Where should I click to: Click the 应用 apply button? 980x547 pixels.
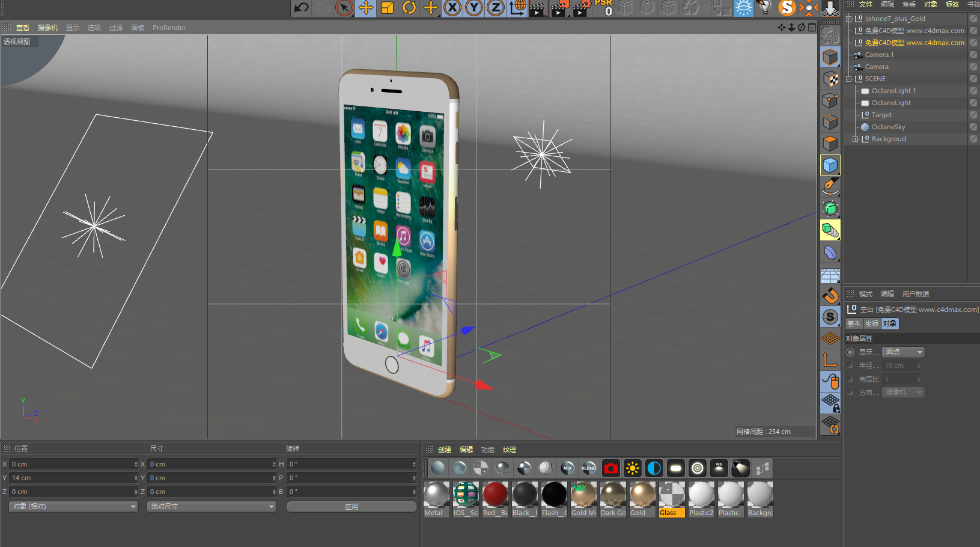(x=352, y=507)
